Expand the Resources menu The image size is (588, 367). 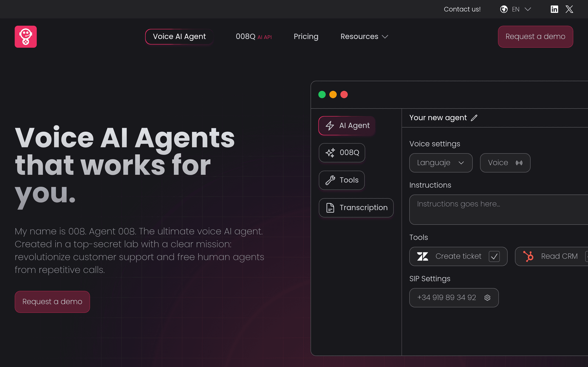pos(364,37)
